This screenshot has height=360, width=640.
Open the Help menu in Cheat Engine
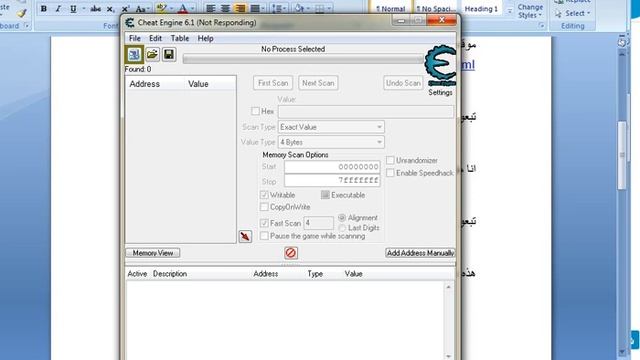pos(205,38)
